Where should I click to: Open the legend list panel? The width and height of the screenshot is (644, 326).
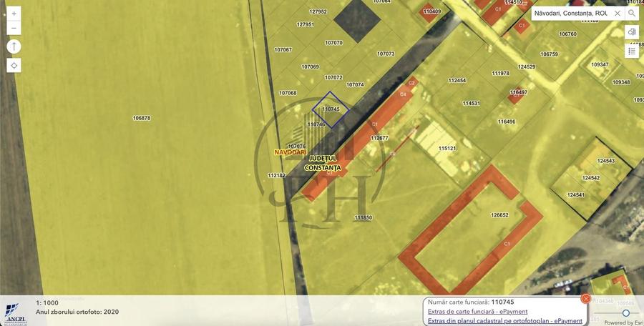click(632, 51)
